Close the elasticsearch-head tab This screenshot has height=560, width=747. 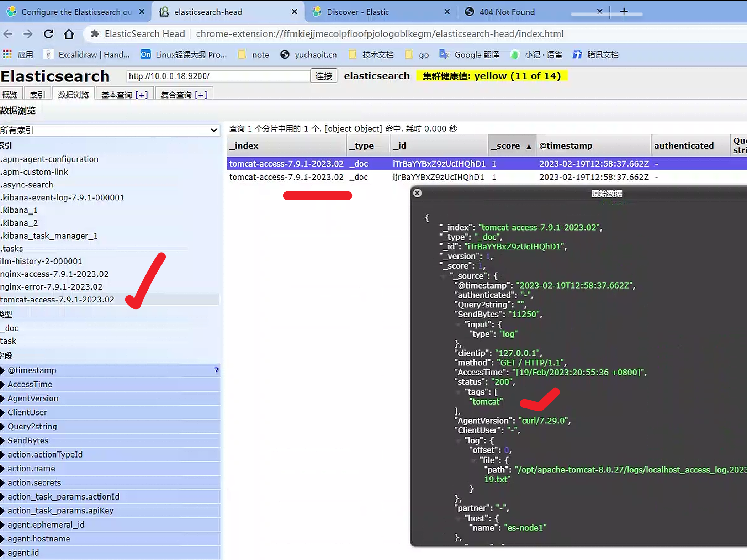294,12
